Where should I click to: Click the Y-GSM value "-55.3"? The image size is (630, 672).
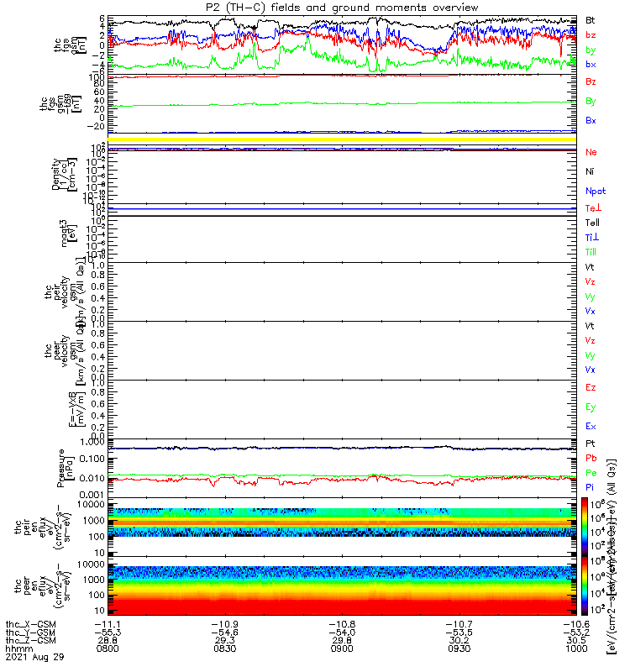coord(108,633)
